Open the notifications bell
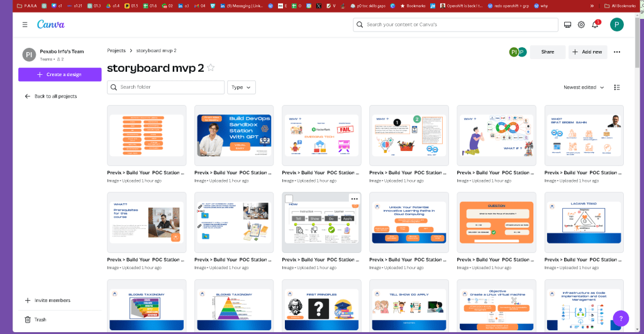 [x=595, y=25]
